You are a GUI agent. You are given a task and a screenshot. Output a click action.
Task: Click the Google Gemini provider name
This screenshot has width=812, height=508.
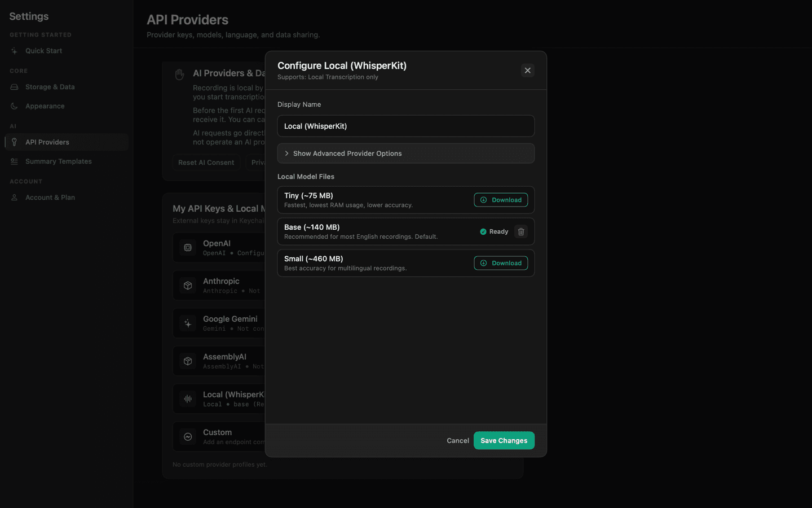point(230,319)
